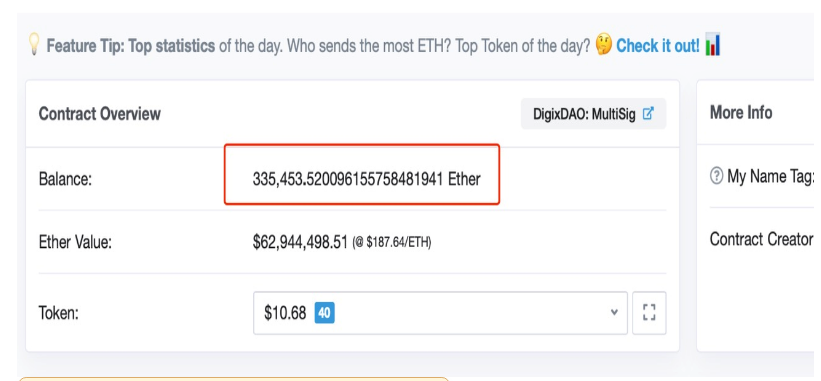Screen dimensions: 821x381
Task: Click the blue 40 token count badge
Action: pos(325,313)
